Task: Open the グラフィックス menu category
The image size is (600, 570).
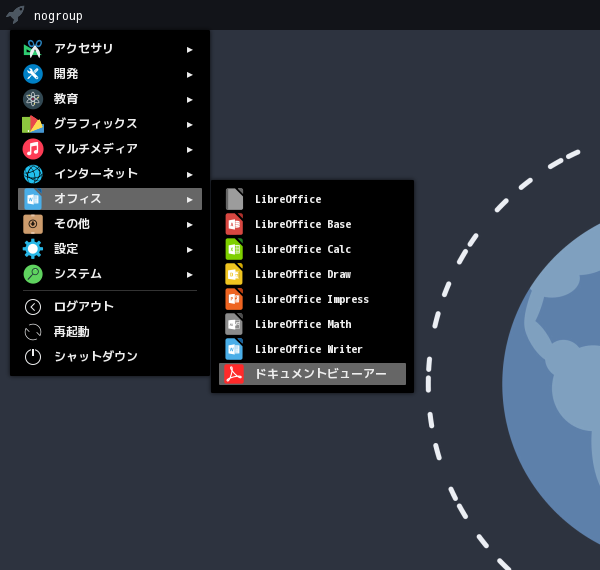Action: 110,124
